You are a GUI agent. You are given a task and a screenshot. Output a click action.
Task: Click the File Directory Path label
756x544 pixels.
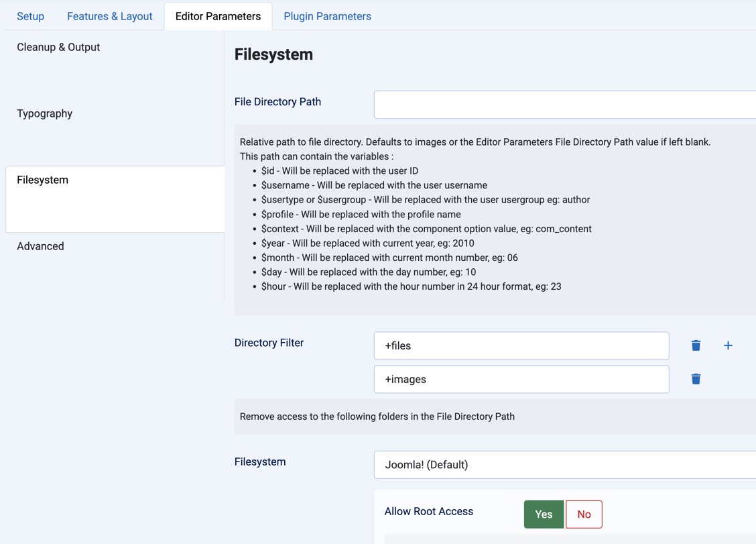(277, 102)
